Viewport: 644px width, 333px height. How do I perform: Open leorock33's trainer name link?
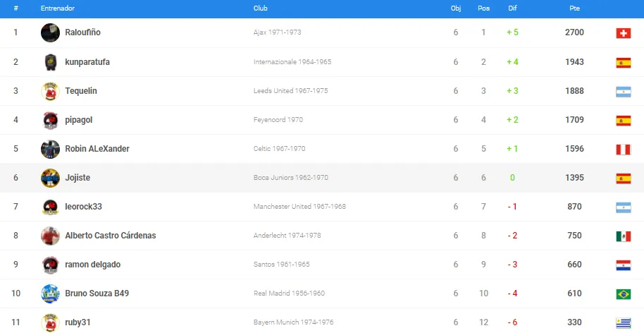coord(83,207)
